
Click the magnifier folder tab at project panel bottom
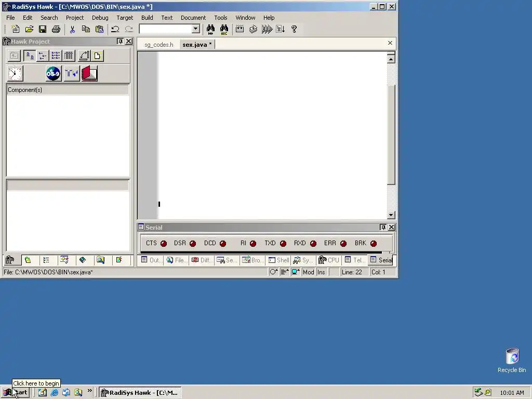tap(100, 260)
